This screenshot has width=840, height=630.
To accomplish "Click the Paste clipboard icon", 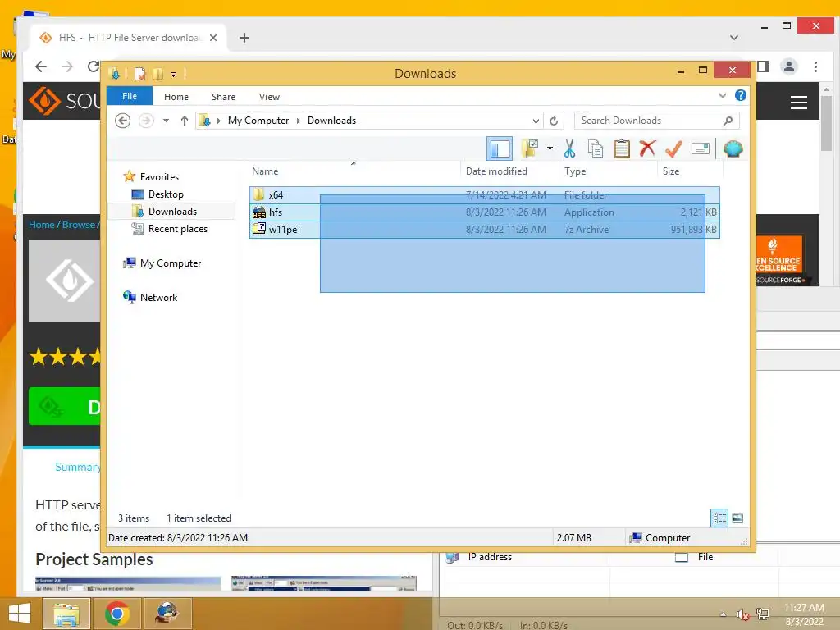I will (x=622, y=148).
